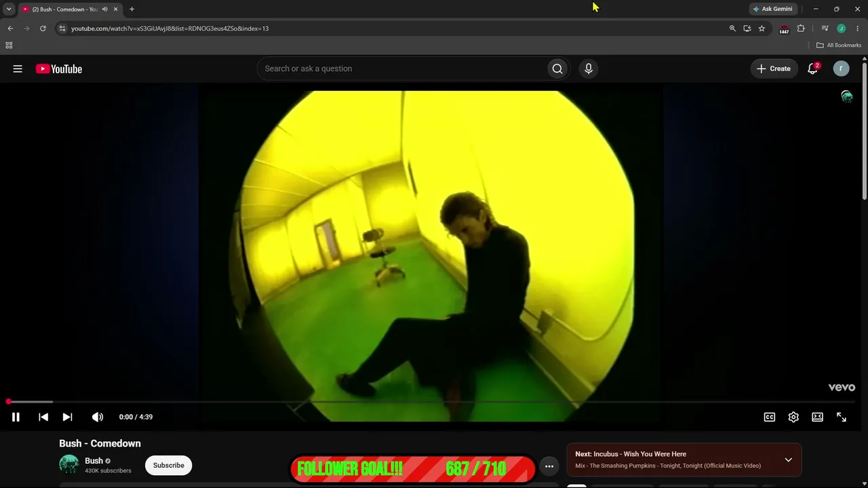Skip back to the previous video

pyautogui.click(x=43, y=417)
